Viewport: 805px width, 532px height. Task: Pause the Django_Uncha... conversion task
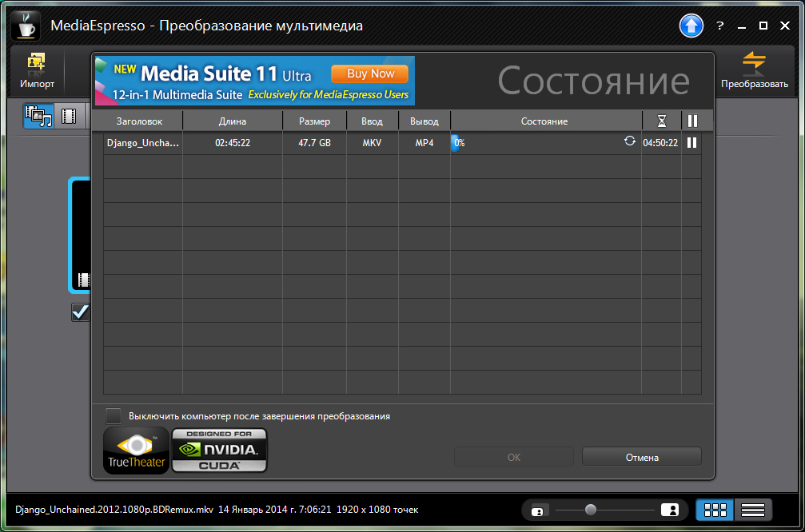(692, 143)
